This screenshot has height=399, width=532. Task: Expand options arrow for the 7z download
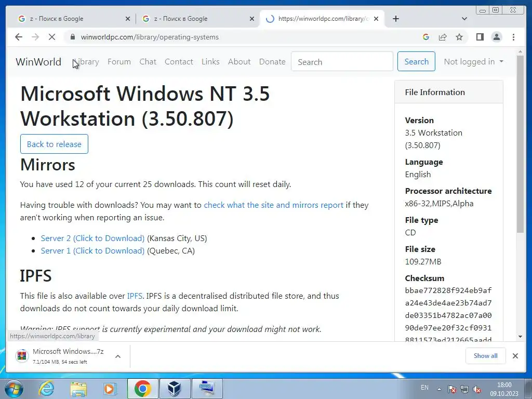(118, 356)
